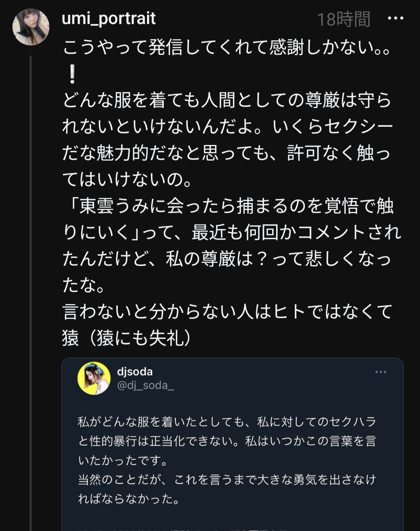Click the 18時間 post timestamp

click(x=343, y=19)
